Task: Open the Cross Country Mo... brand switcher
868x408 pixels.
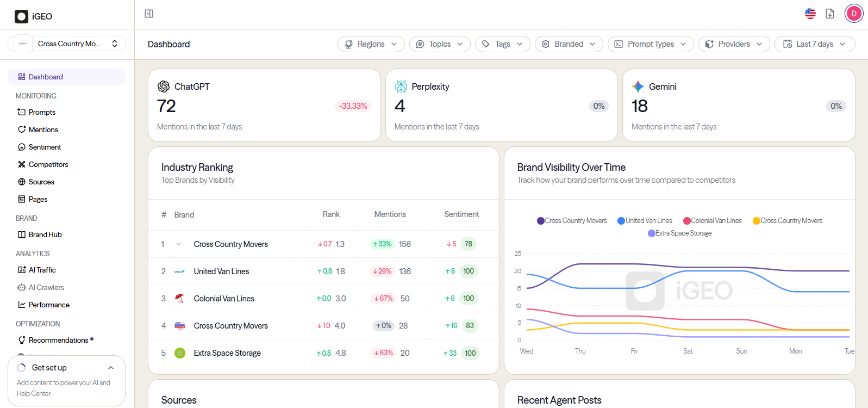Action: point(67,44)
